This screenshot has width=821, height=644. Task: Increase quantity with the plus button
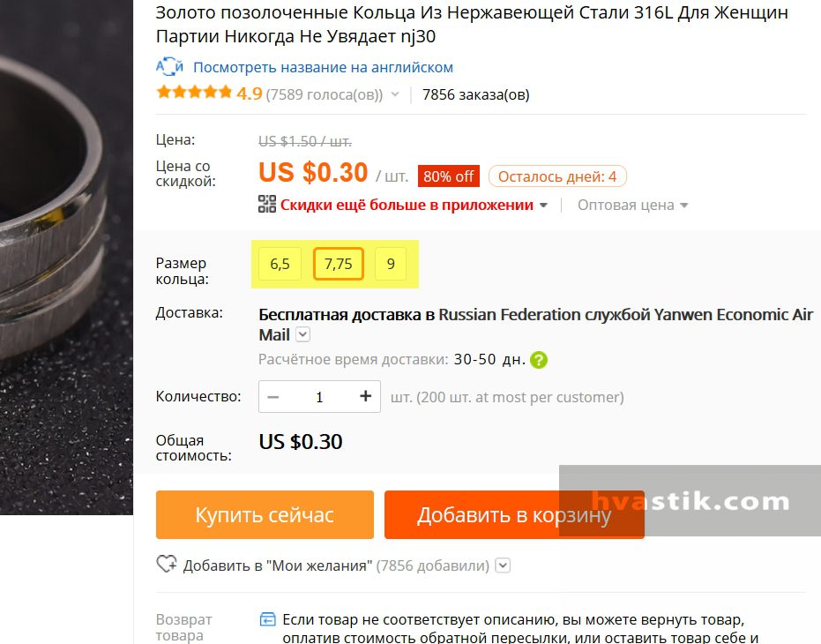coord(365,396)
